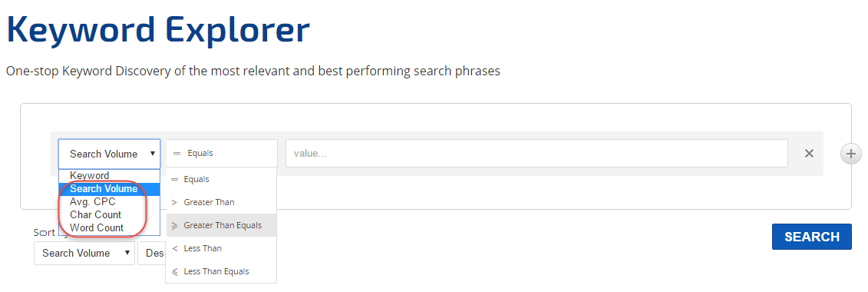Image resolution: width=868 pixels, height=292 pixels.
Task: Choose Equals operator from list
Action: coord(222,179)
